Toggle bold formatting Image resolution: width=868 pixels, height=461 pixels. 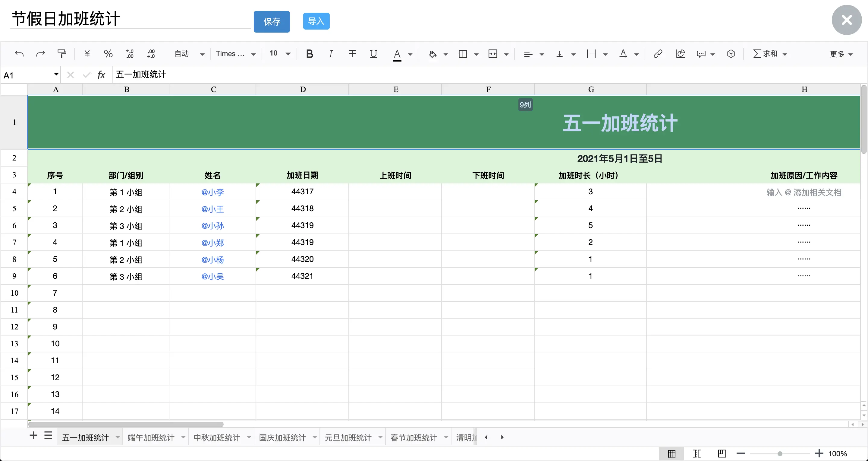309,54
